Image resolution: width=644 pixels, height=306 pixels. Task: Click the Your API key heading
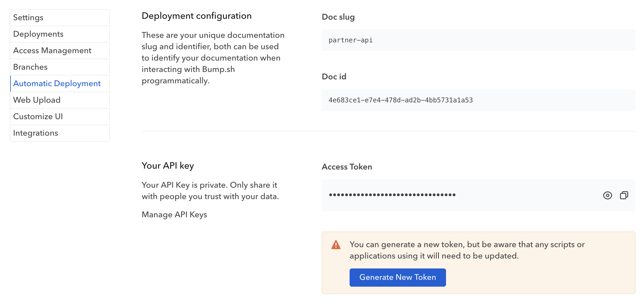(x=168, y=166)
